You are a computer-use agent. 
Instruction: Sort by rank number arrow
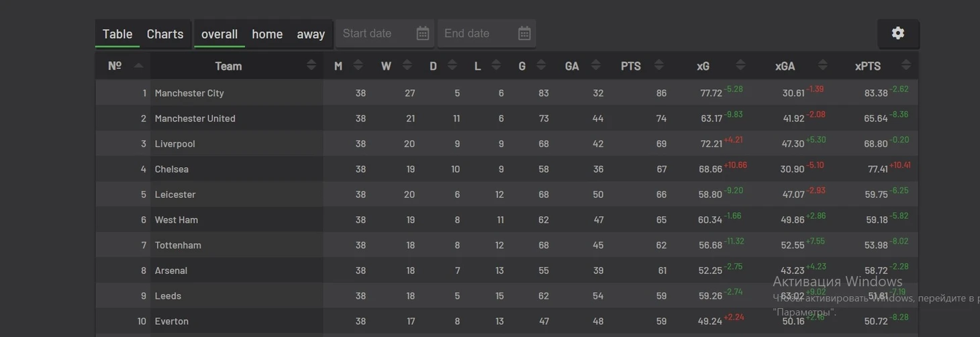[138, 65]
